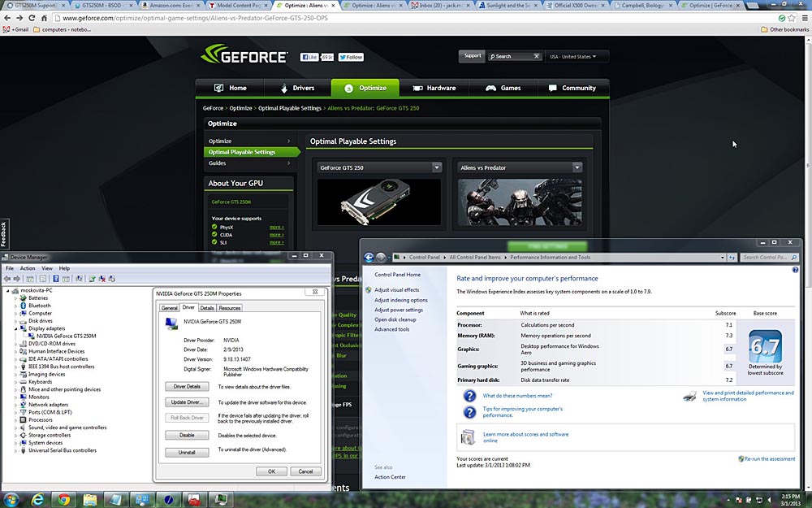The height and width of the screenshot is (508, 812).
Task: Click the back arrow in Control Panel window
Action: tap(369, 258)
